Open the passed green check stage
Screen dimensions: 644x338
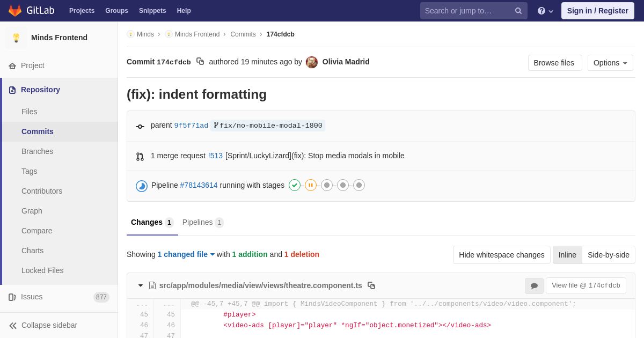point(295,185)
